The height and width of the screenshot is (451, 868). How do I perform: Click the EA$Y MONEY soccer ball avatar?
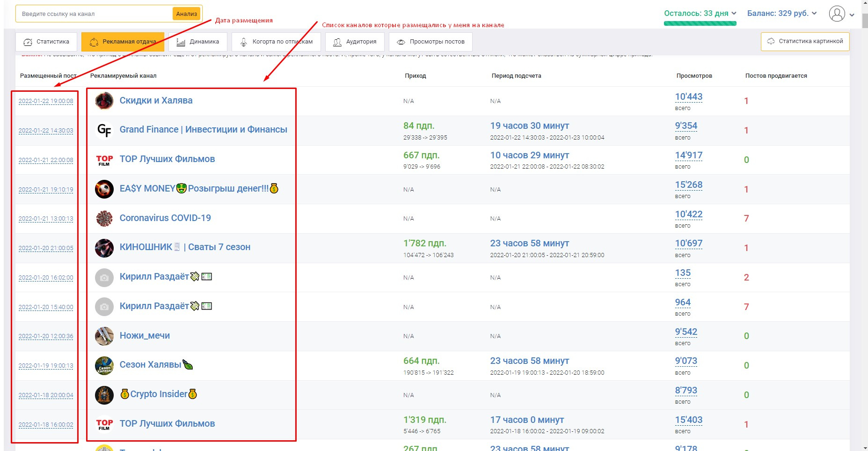[104, 189]
